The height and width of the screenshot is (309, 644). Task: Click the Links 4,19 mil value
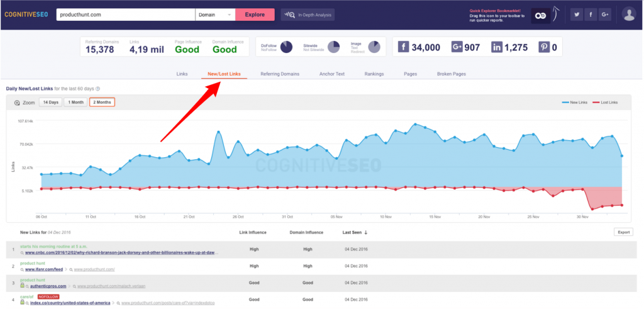[147, 50]
